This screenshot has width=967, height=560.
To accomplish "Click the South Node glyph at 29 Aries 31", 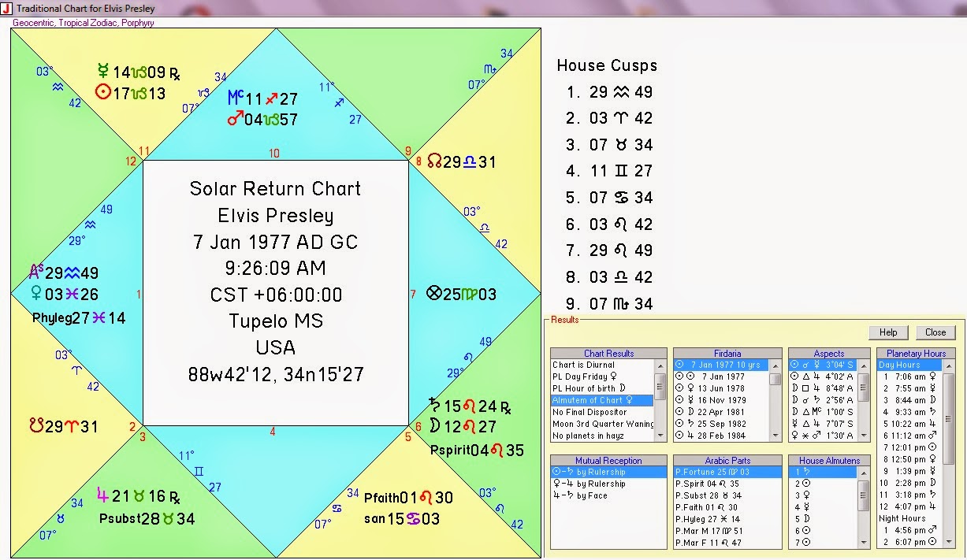I will (x=36, y=426).
